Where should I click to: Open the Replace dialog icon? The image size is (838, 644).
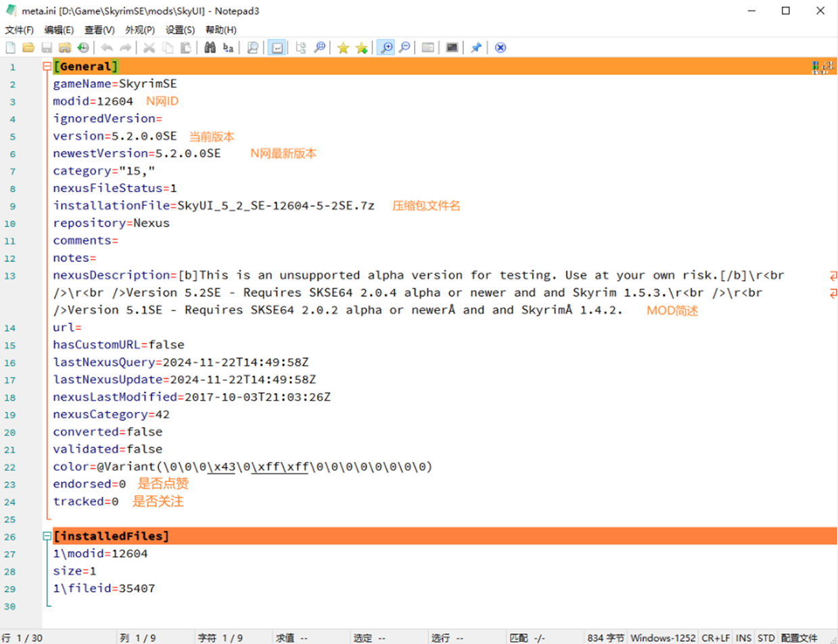pyautogui.click(x=229, y=47)
